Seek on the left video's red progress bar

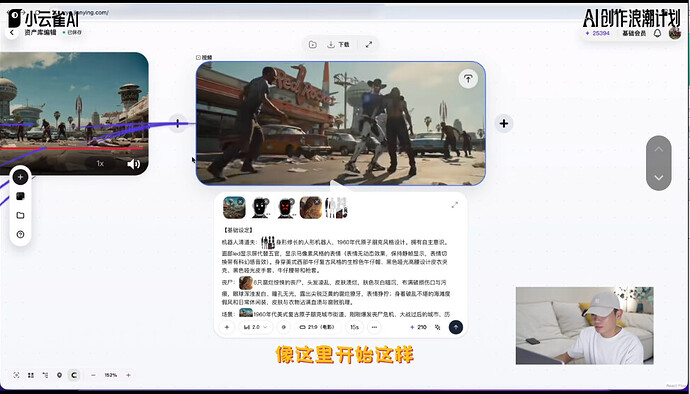click(71, 148)
